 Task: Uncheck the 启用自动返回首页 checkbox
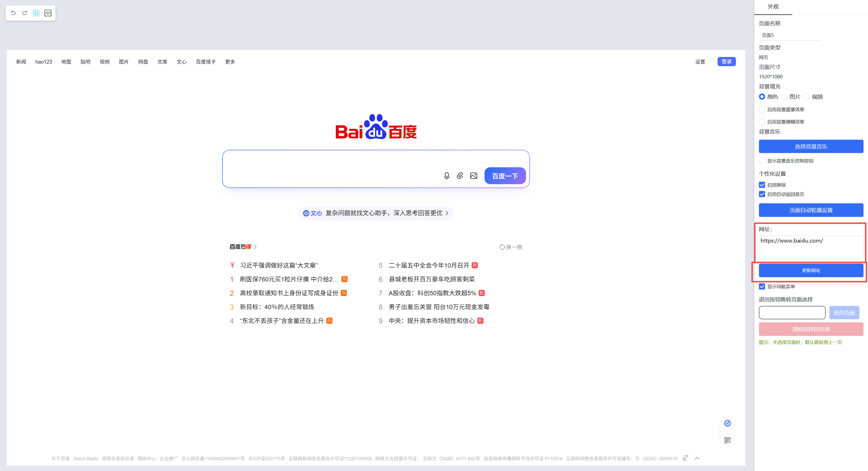click(x=762, y=194)
